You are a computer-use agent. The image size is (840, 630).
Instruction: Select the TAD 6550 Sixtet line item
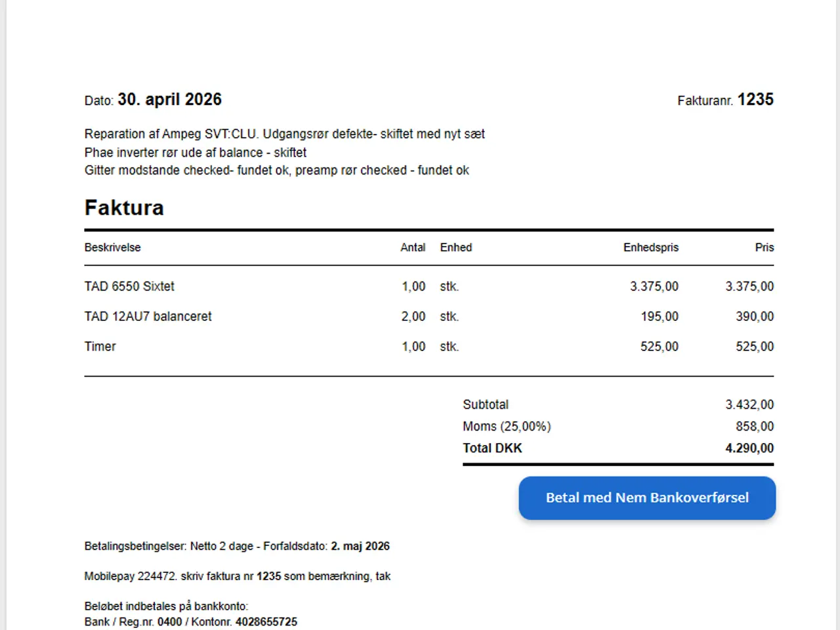429,286
